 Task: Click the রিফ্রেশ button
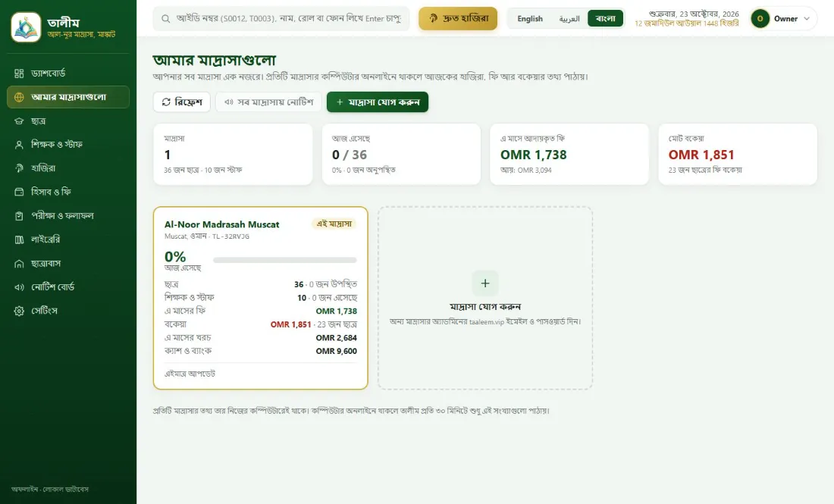click(x=182, y=102)
